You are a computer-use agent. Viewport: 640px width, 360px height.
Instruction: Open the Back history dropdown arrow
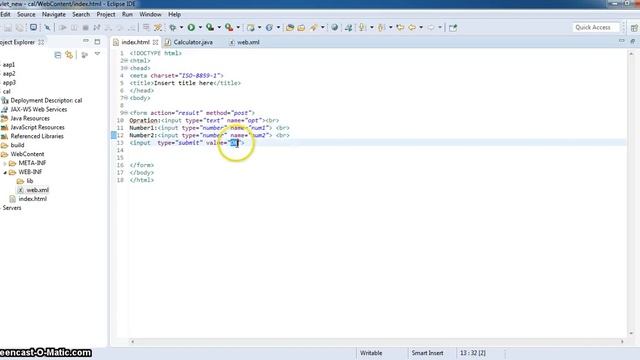(421, 28)
